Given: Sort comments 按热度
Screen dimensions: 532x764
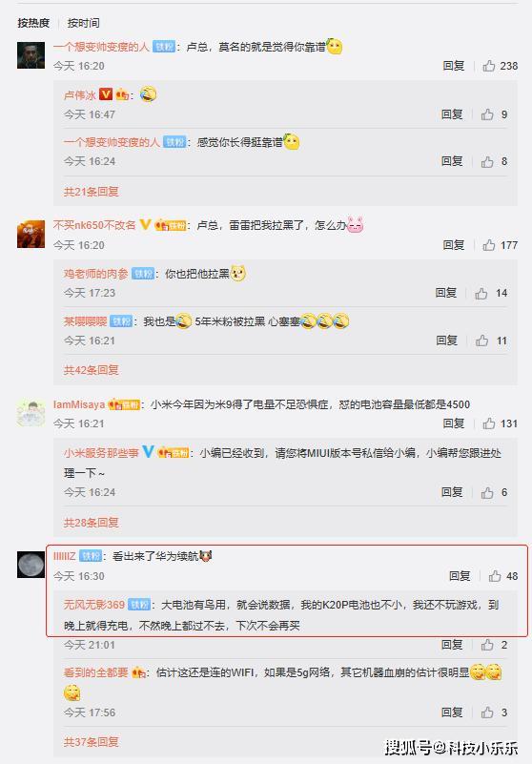Looking at the screenshot, I should pos(33,23).
